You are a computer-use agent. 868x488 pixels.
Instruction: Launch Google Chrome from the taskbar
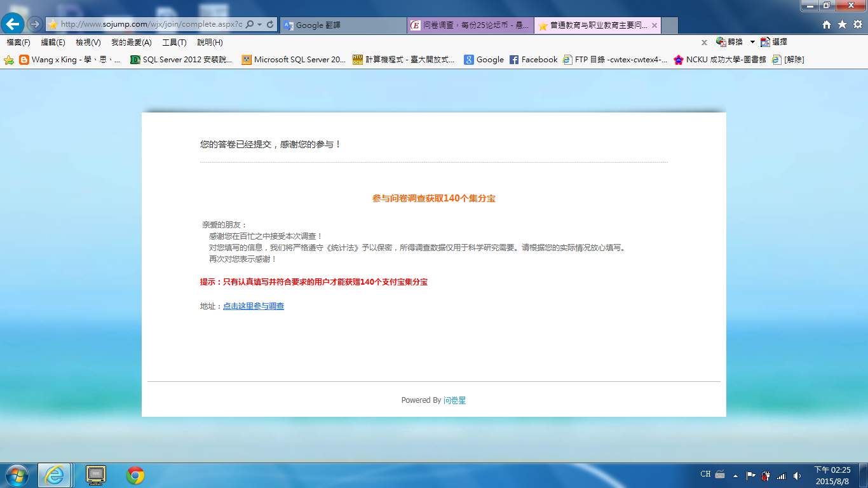135,475
